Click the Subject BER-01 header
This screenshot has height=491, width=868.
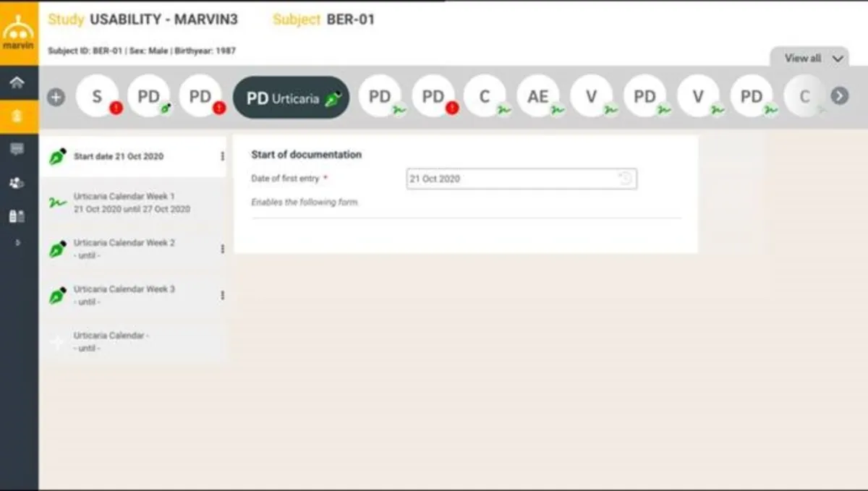click(x=324, y=20)
